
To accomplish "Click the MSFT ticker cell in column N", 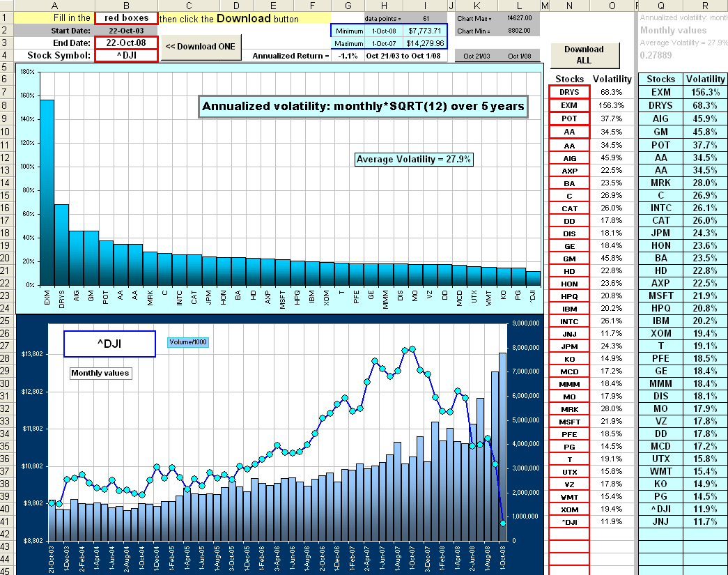I will pos(569,422).
